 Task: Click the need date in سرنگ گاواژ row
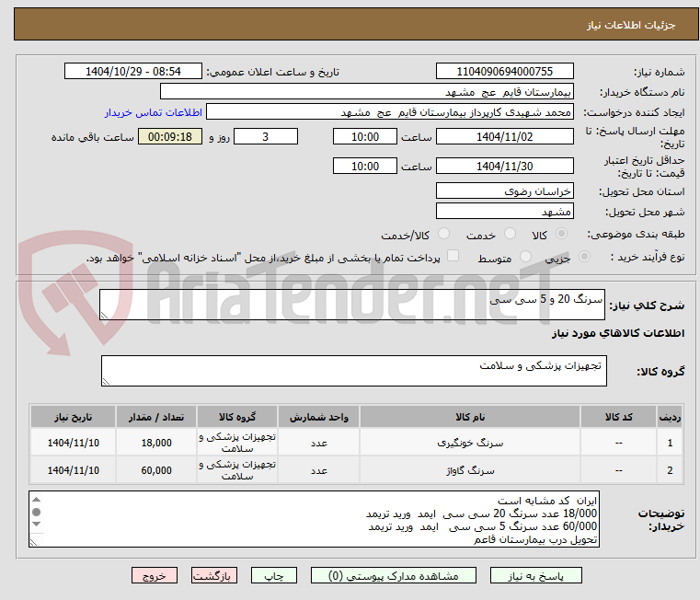(74, 470)
